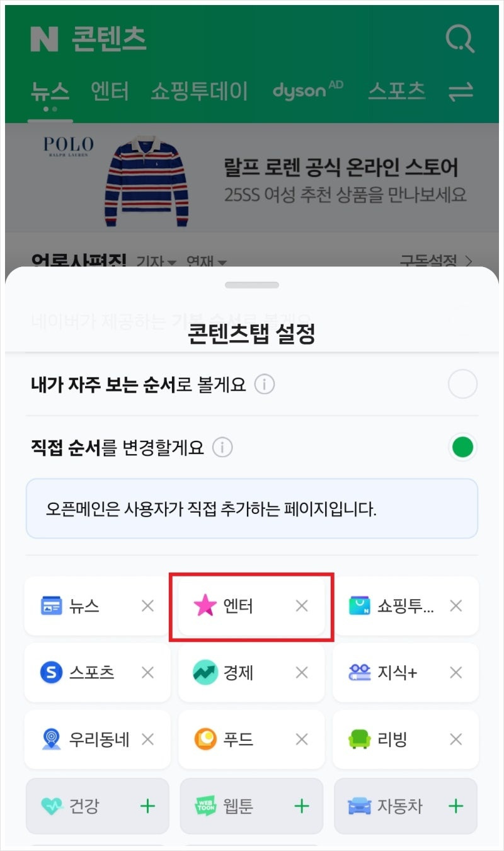Add 자동차 tab with plus icon
Viewport: 504px width, 851px height.
tap(455, 806)
